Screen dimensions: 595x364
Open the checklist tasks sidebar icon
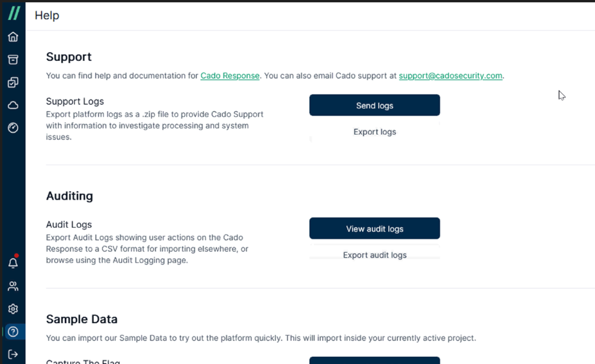(13, 82)
